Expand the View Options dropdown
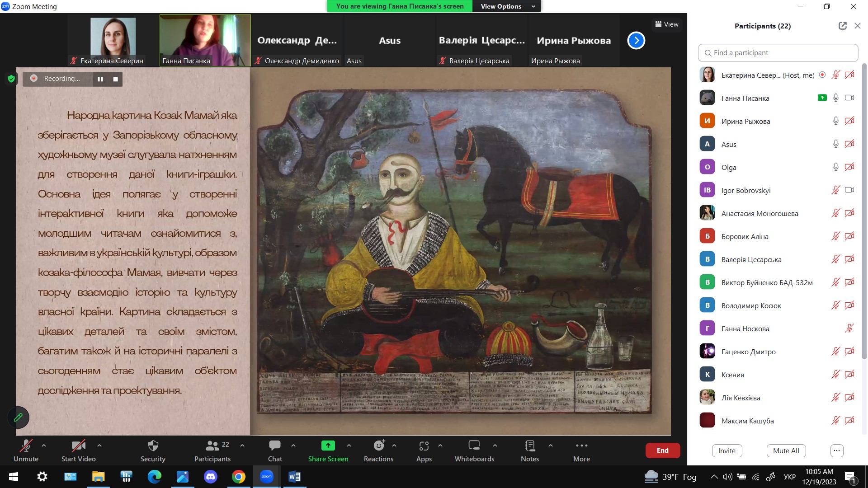The width and height of the screenshot is (868, 488). [506, 6]
